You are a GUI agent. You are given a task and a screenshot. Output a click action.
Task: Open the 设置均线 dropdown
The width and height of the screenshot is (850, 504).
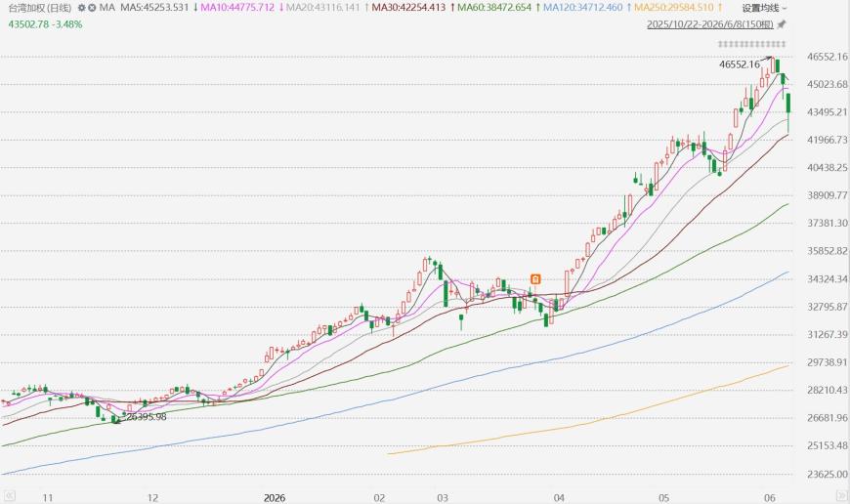(x=764, y=8)
